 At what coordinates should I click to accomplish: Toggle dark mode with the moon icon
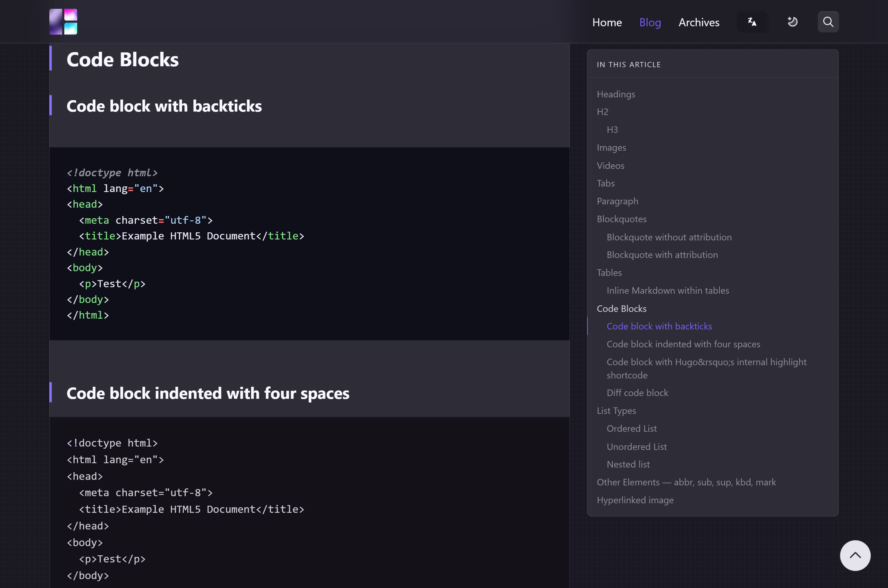pos(792,22)
